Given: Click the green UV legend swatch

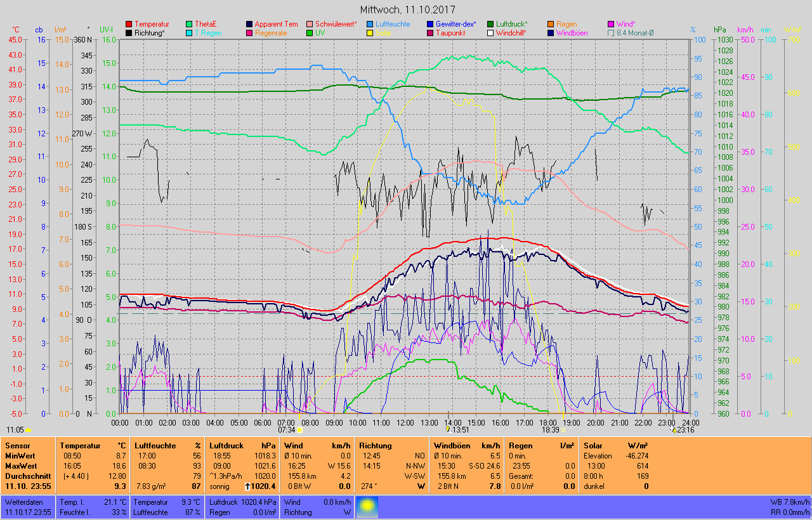Looking at the screenshot, I should click(x=310, y=33).
